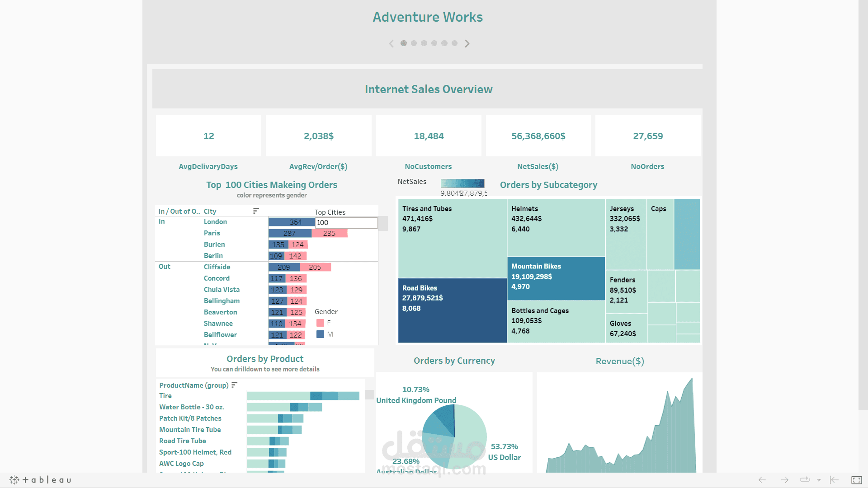
Task: Click the Top Cities value input showing 100
Action: (346, 223)
